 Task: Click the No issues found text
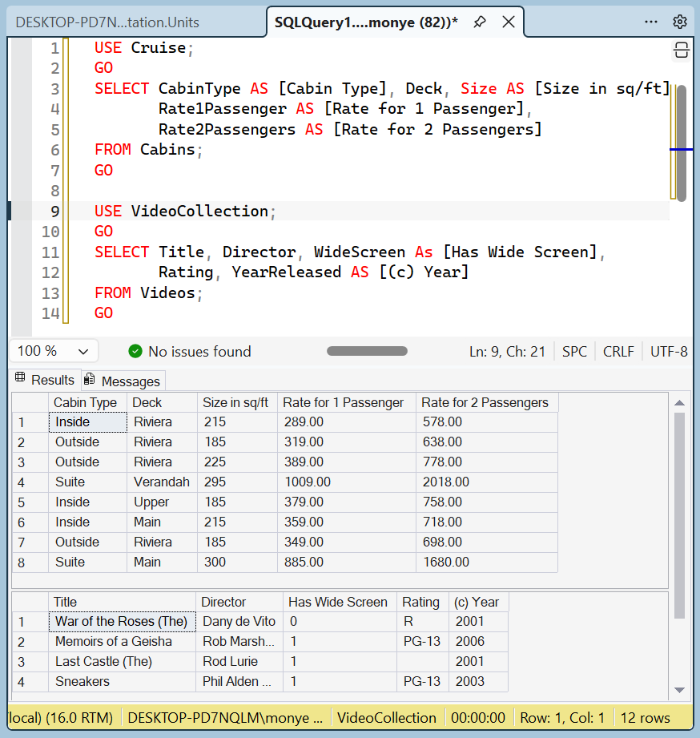click(x=199, y=352)
